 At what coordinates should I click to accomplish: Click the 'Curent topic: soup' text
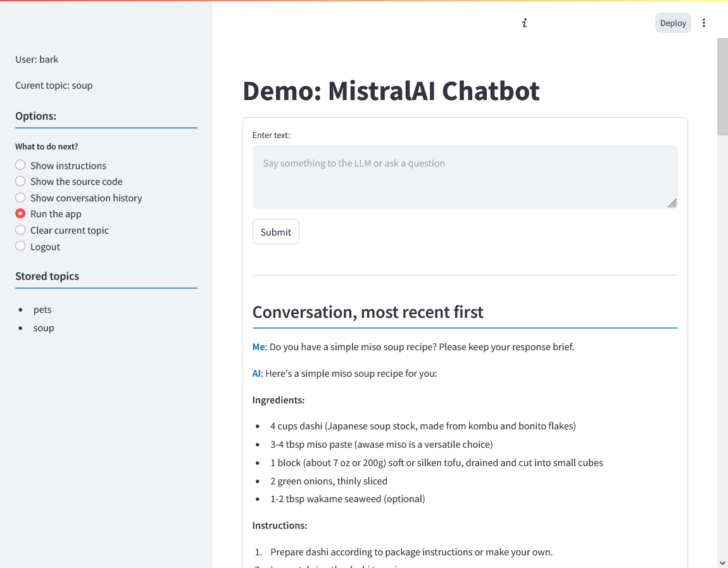pos(54,85)
